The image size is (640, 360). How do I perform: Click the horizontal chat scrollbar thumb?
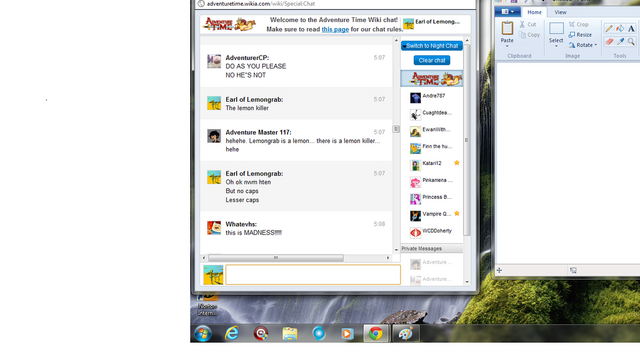click(x=276, y=258)
